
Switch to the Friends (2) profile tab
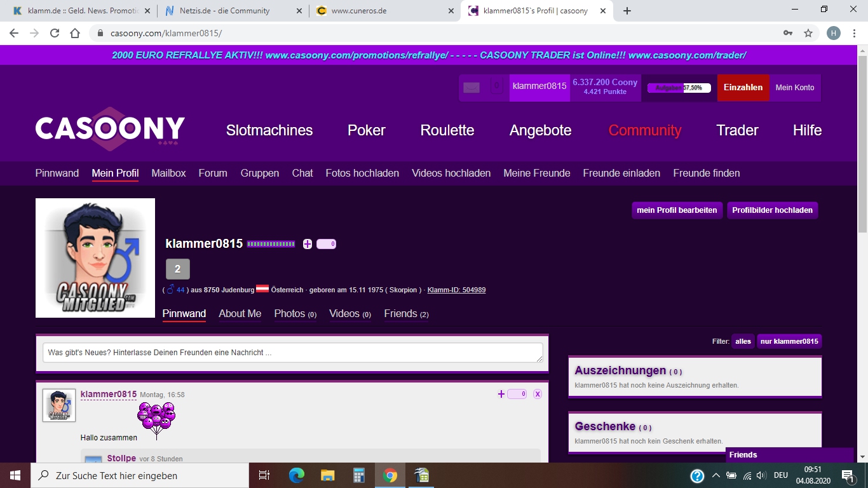[407, 313]
